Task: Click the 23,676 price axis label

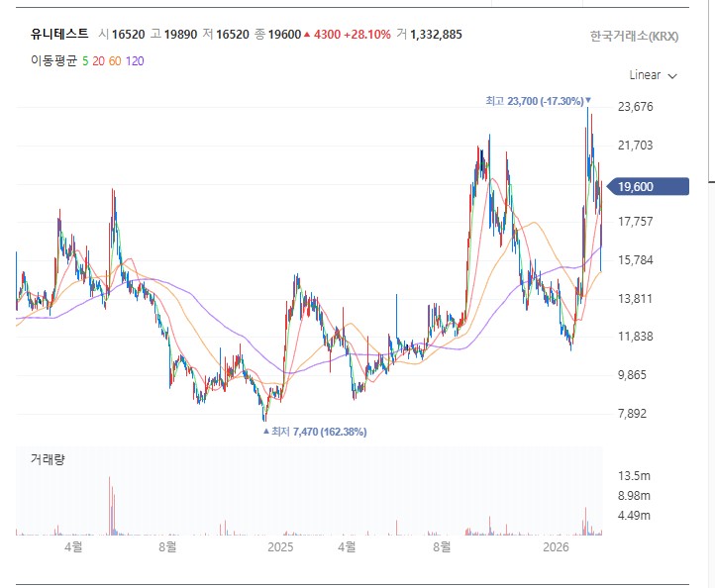Action: [635, 107]
